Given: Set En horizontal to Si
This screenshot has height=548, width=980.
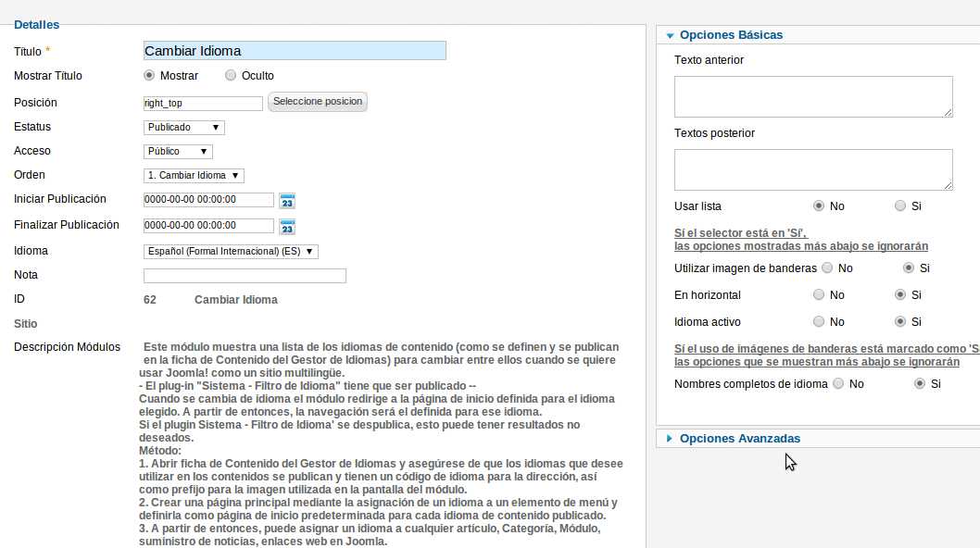Looking at the screenshot, I should coord(900,294).
